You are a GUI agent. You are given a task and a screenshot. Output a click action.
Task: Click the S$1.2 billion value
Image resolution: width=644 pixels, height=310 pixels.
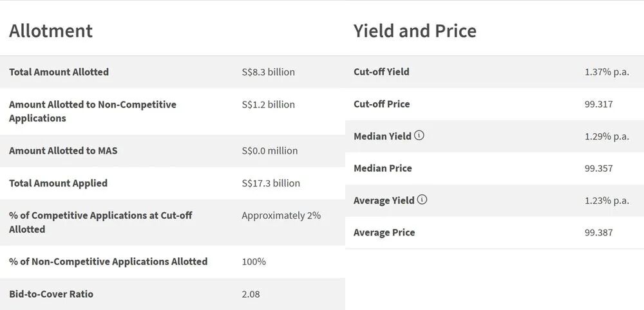tap(268, 104)
